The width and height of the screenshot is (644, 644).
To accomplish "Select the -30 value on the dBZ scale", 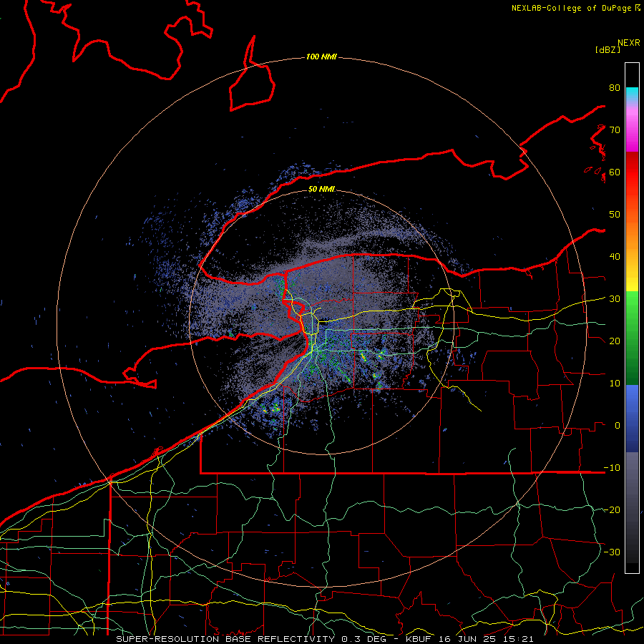I will pos(612,552).
